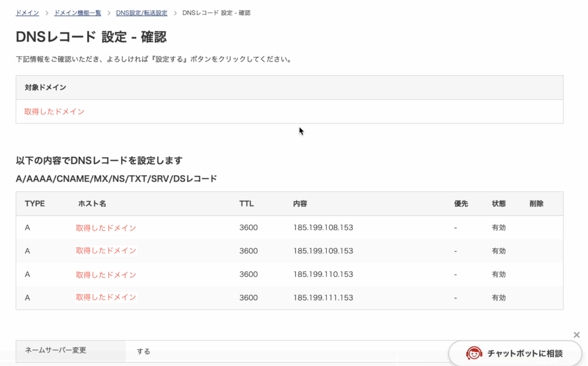Select the IP address 185.199.111.153
Screen dimensions: 588x366
[x=323, y=298]
